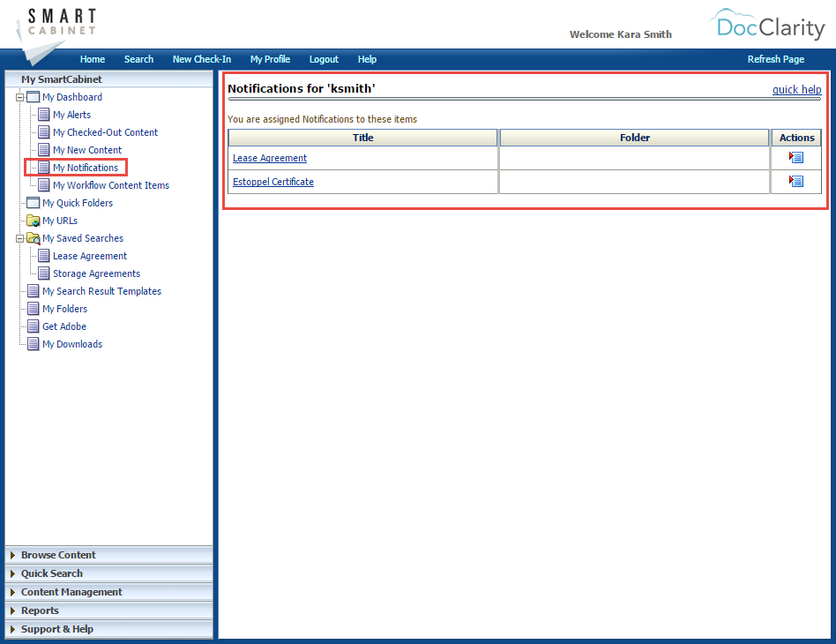
Task: Open Actions icon for Lease Agreement notification
Action: [x=795, y=157]
